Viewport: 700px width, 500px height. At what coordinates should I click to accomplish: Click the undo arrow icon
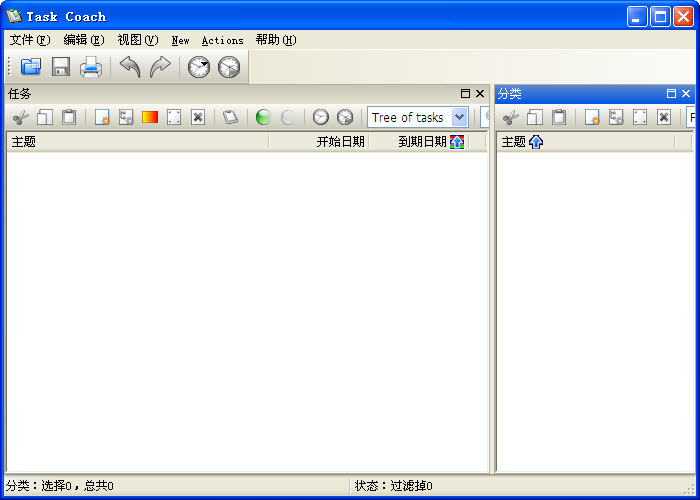(x=130, y=67)
